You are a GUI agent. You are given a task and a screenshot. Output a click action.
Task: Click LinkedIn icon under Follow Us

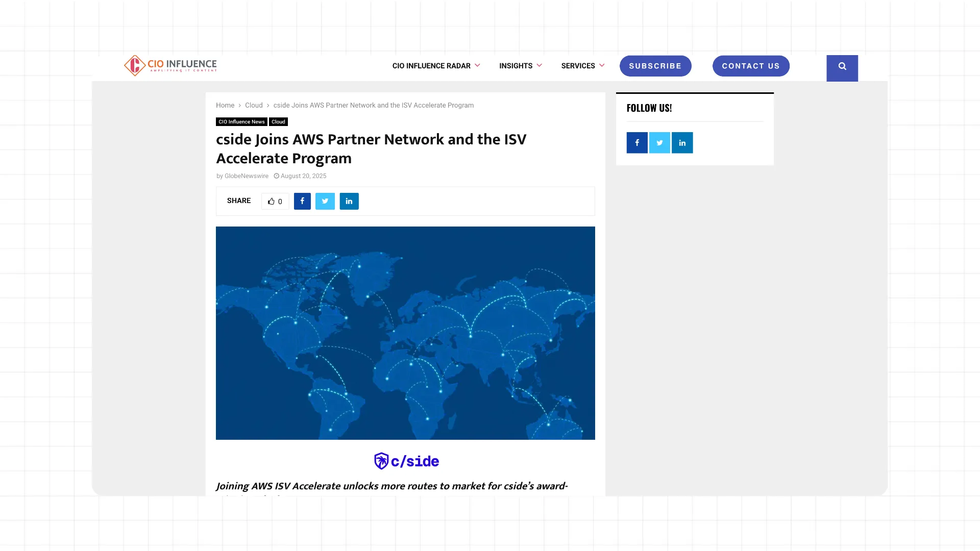pyautogui.click(x=682, y=143)
